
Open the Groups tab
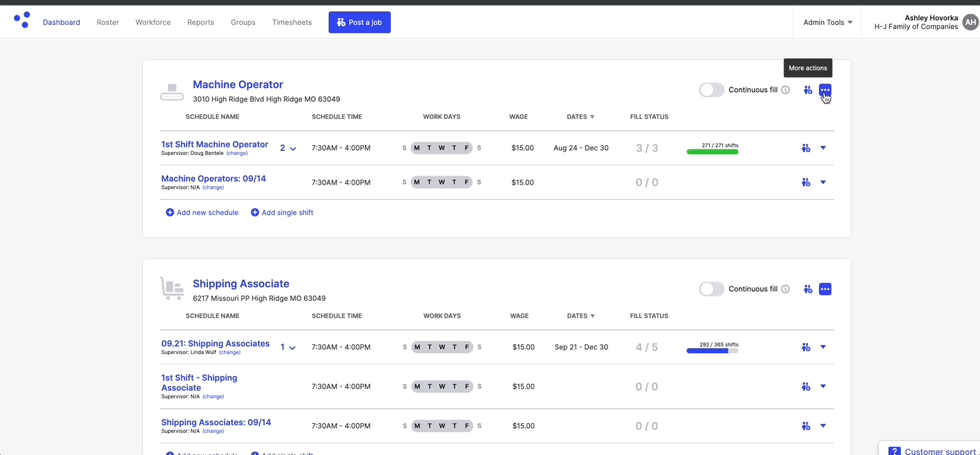pyautogui.click(x=243, y=22)
